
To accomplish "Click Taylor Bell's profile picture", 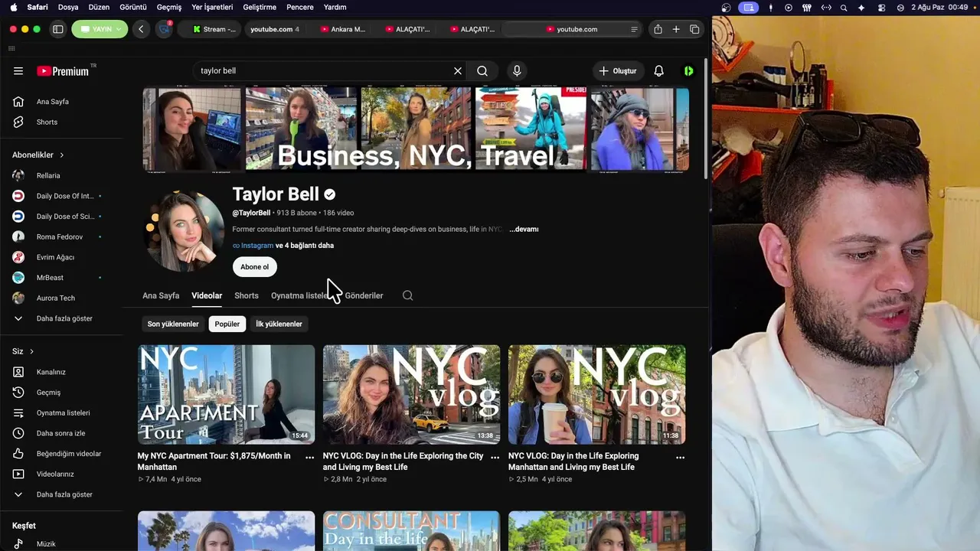I will [184, 230].
